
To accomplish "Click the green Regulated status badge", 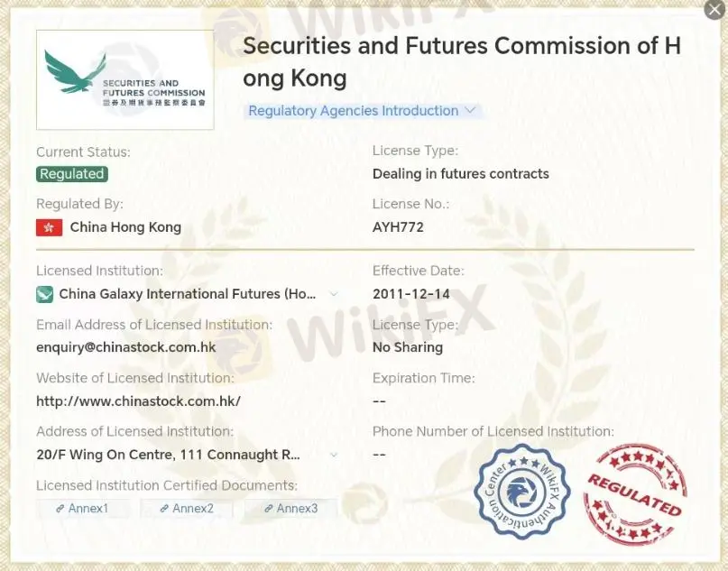I will point(72,174).
